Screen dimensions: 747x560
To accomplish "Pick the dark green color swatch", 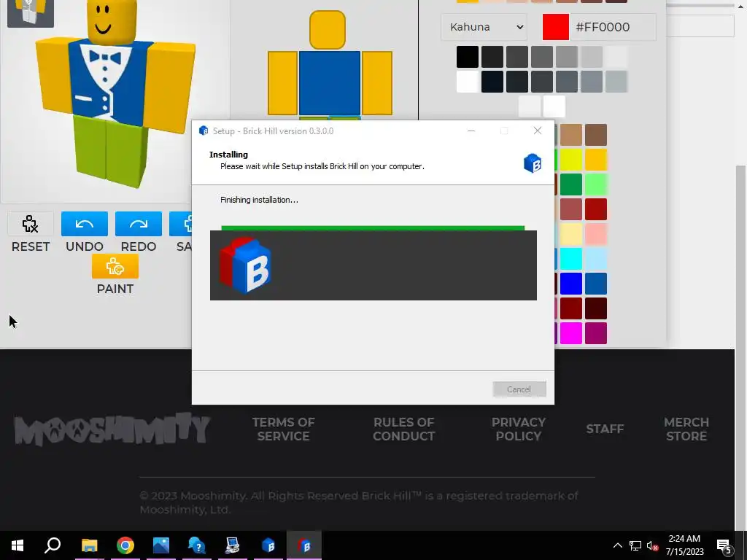I will (570, 184).
